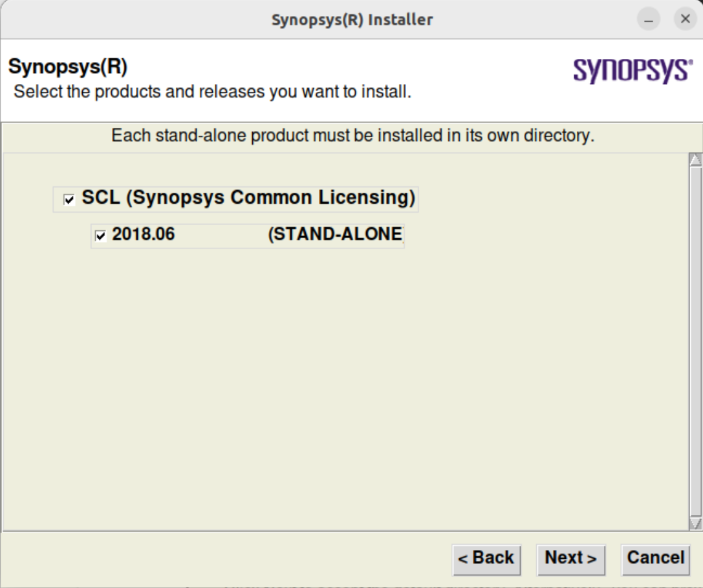Click the stand-alone product directory notice
703x588 pixels.
point(352,136)
